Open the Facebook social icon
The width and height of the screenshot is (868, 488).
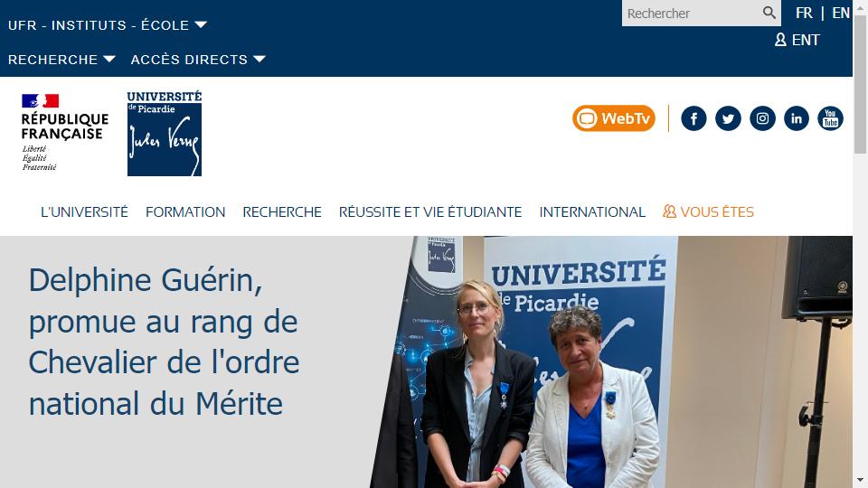(693, 118)
